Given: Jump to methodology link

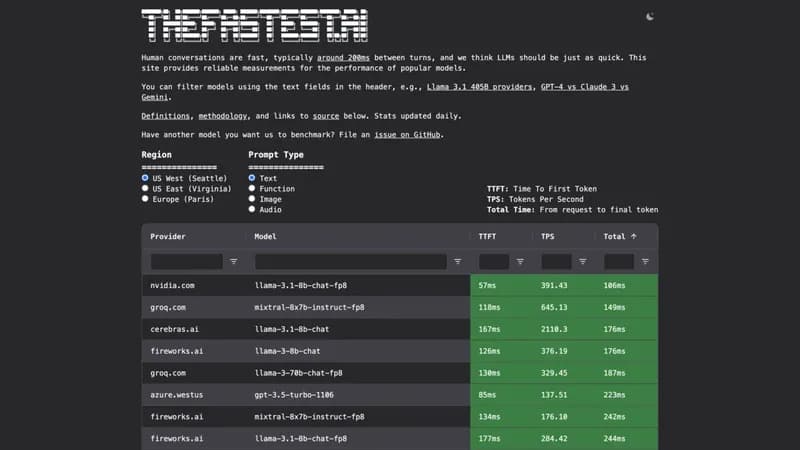Looking at the screenshot, I should click(x=223, y=116).
